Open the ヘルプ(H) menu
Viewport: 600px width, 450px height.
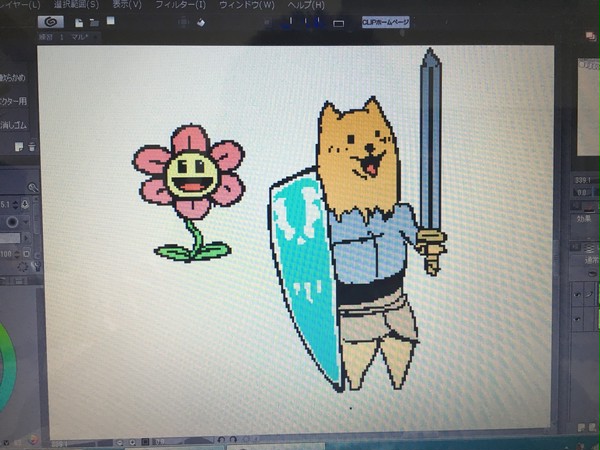pos(306,5)
